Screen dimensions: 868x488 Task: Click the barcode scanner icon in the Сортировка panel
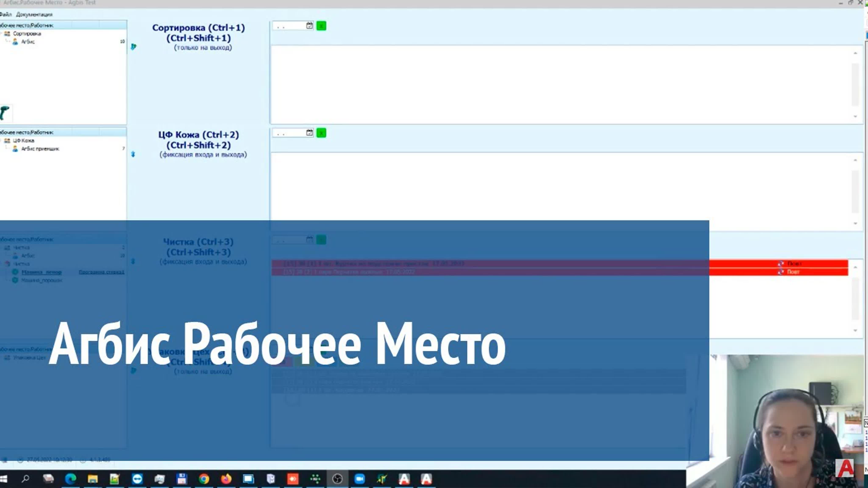[4, 112]
